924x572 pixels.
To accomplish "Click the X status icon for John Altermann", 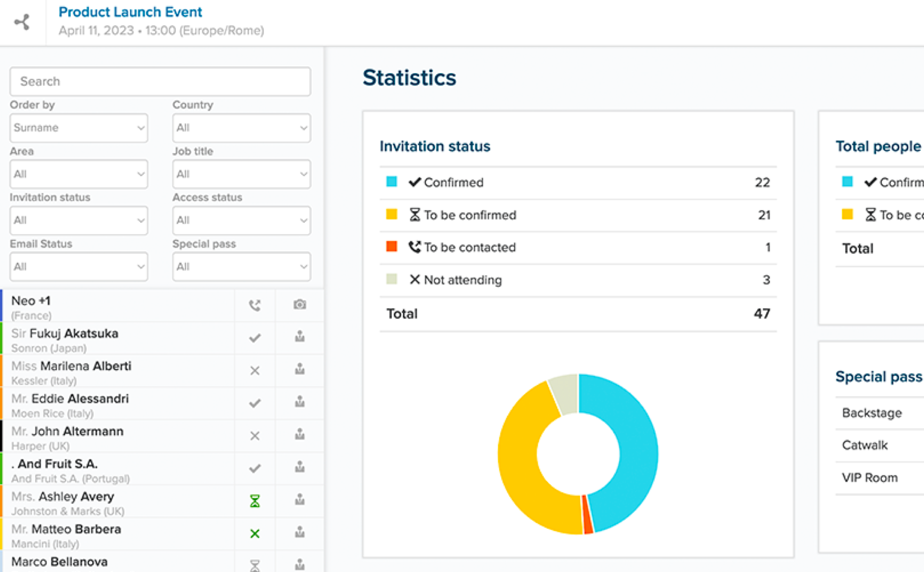I will [255, 436].
